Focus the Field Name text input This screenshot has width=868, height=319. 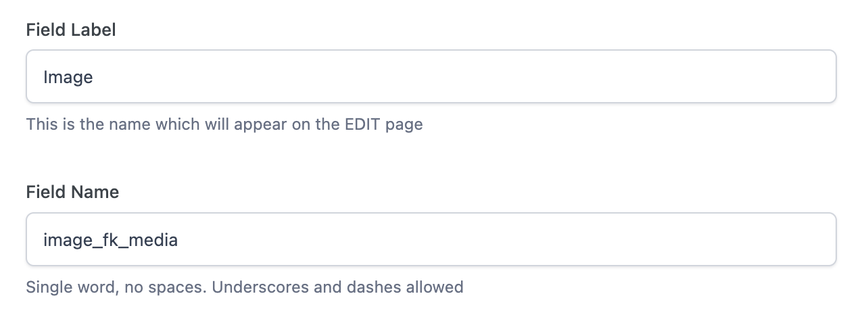click(x=431, y=240)
